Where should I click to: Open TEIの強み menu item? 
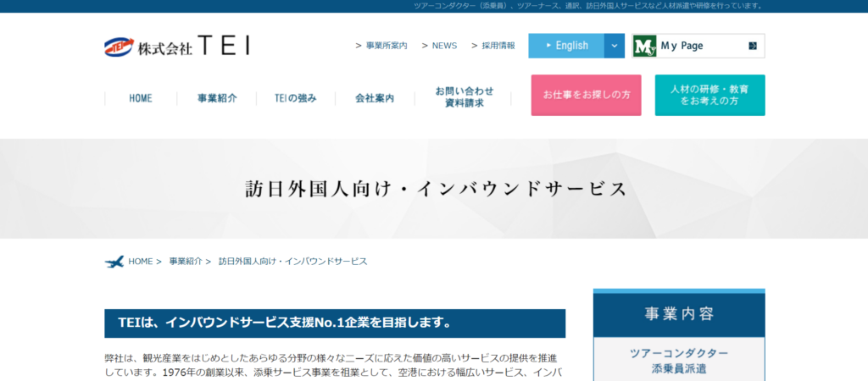pyautogui.click(x=296, y=98)
